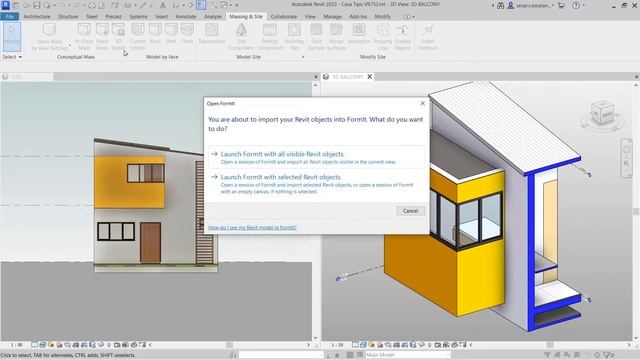The height and width of the screenshot is (360, 640).
Task: Select the Building Pad tool
Action: pyautogui.click(x=294, y=37)
